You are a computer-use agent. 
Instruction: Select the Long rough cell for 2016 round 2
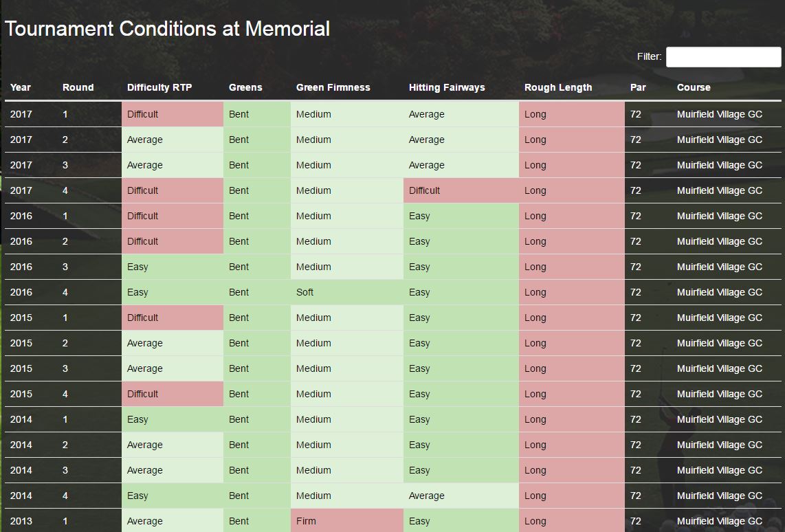pos(571,241)
